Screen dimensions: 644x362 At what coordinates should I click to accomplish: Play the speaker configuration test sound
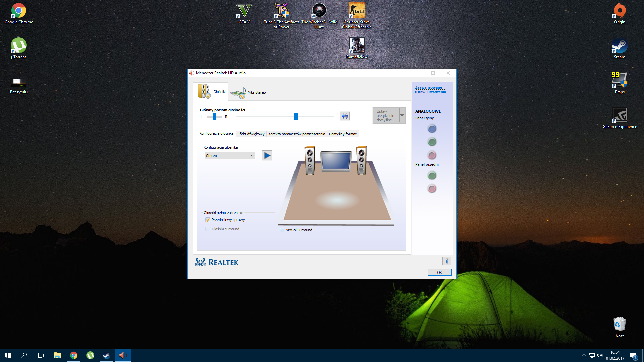[267, 156]
